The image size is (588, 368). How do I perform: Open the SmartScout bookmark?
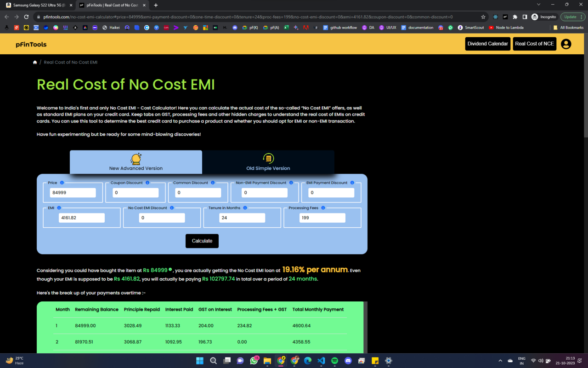(471, 28)
